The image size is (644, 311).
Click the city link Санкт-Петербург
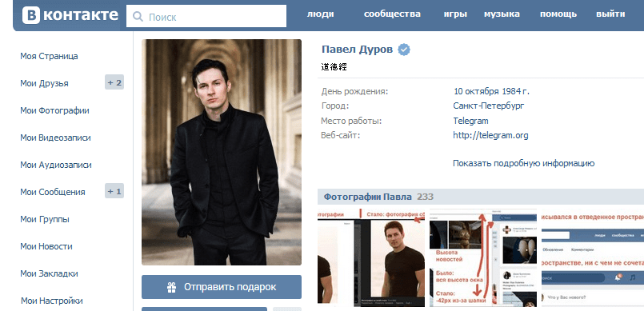(x=489, y=106)
